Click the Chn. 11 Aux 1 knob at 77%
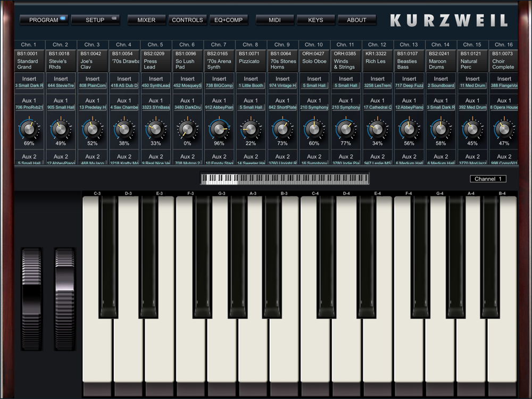Viewport: 532px width, 399px height. coord(346,129)
